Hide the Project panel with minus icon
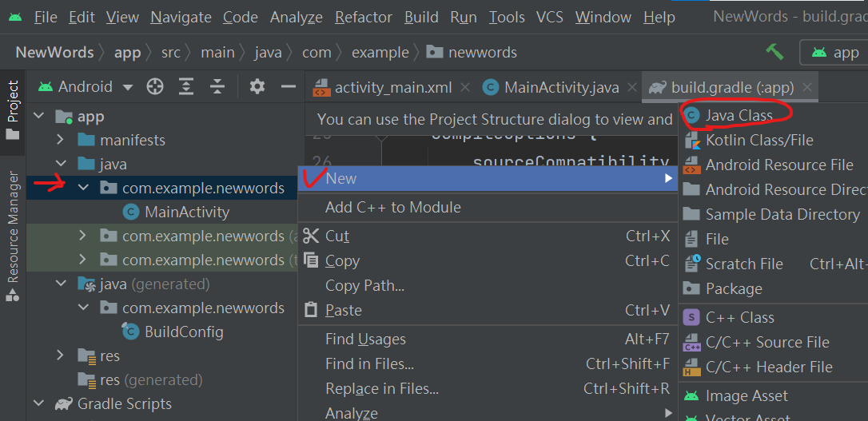The image size is (868, 421). click(289, 87)
